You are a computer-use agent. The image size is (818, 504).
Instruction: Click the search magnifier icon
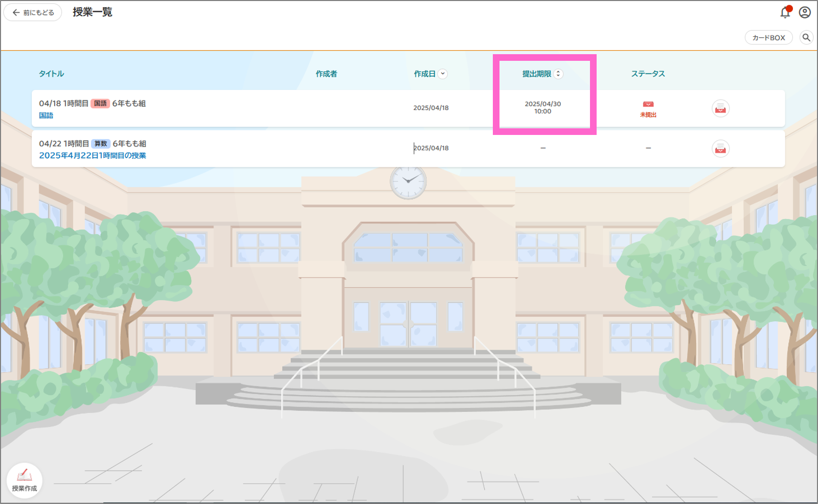pyautogui.click(x=806, y=37)
